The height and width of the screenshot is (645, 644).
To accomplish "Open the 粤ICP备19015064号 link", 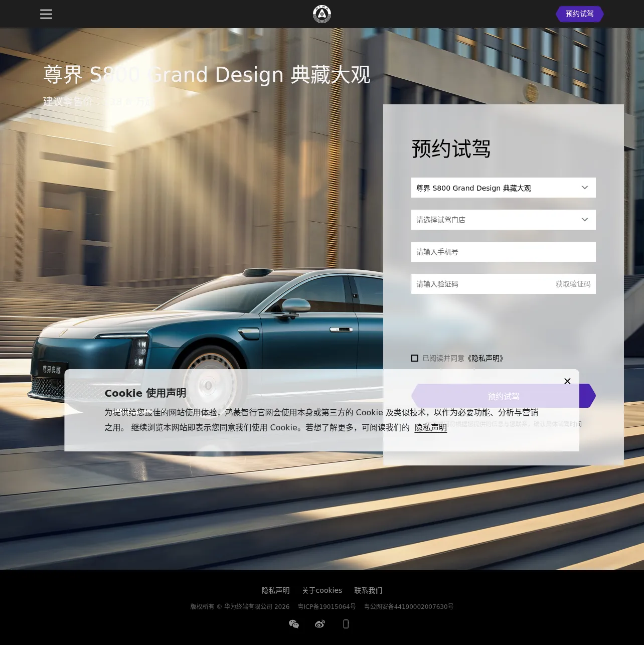I will pos(327,606).
